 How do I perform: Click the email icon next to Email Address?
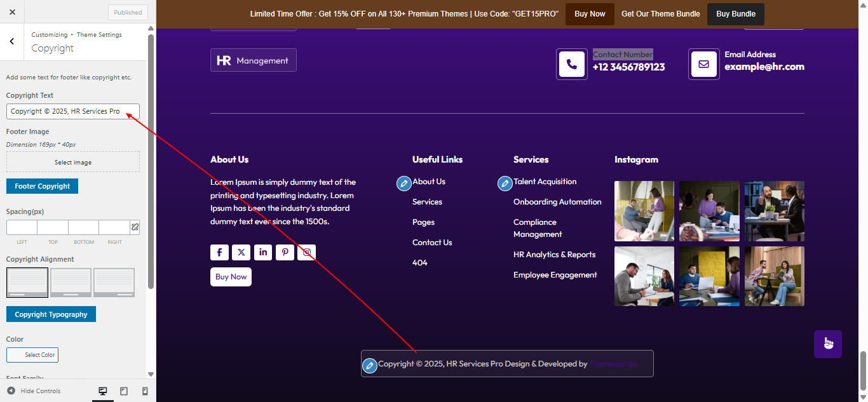(703, 64)
